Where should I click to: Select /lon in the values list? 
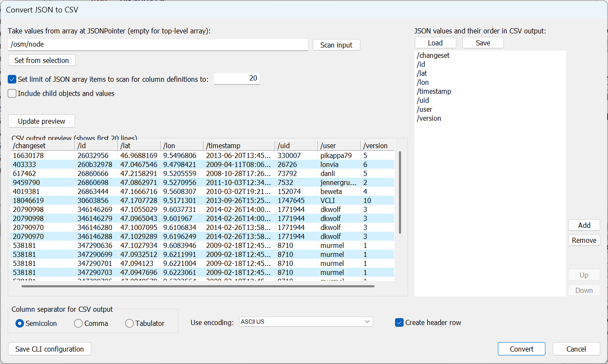tap(423, 82)
